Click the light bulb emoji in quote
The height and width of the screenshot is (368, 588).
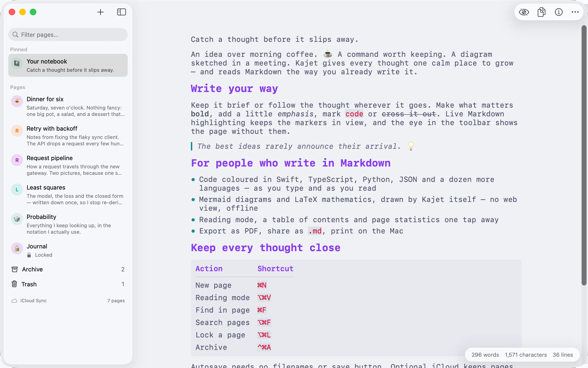411,146
